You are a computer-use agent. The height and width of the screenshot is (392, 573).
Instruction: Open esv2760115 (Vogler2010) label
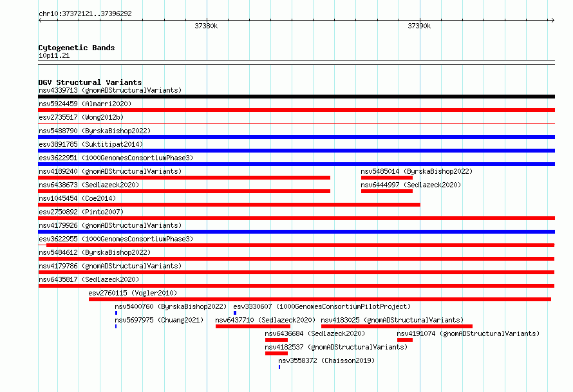coord(133,293)
